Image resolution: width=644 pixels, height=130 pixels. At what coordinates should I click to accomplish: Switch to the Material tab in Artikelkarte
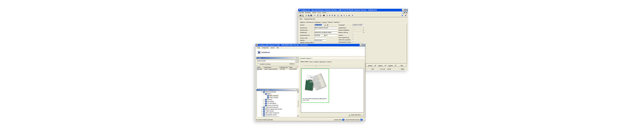[330, 22]
